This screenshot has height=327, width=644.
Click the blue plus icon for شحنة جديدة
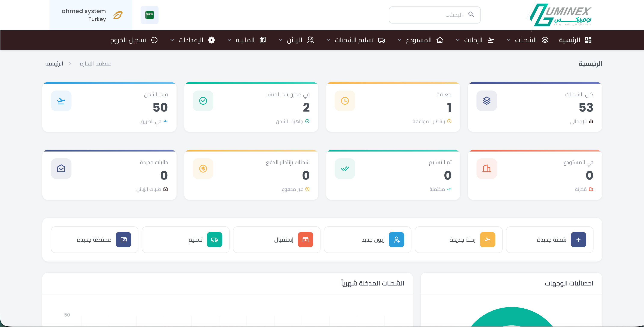pos(578,240)
